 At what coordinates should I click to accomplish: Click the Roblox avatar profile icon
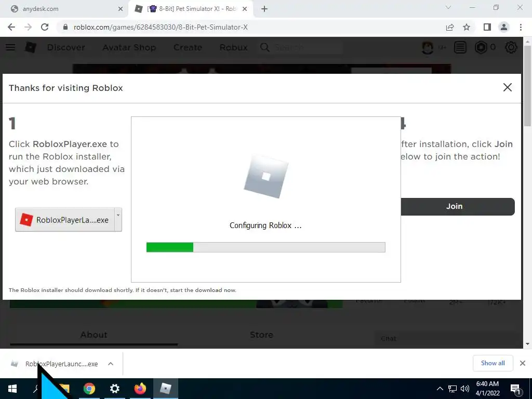tap(428, 47)
